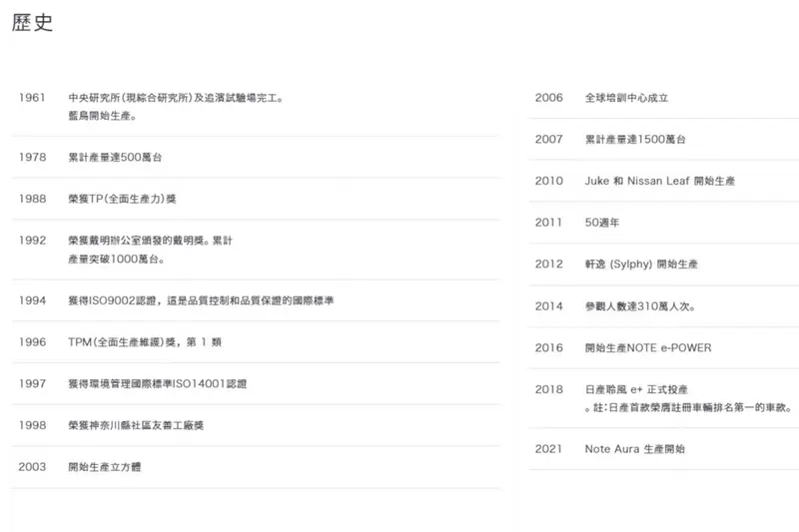
Task: Click the line 產量突破1000萬台。
Action: tap(116, 260)
